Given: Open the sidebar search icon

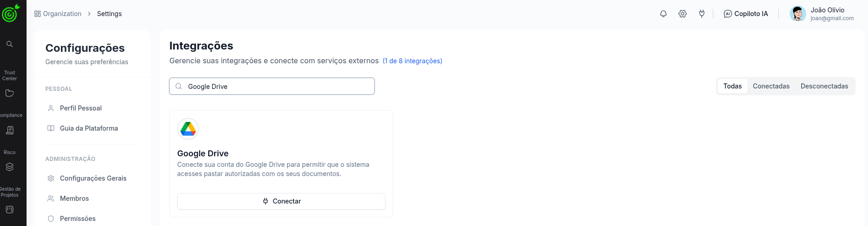Looking at the screenshot, I should pyautogui.click(x=10, y=44).
